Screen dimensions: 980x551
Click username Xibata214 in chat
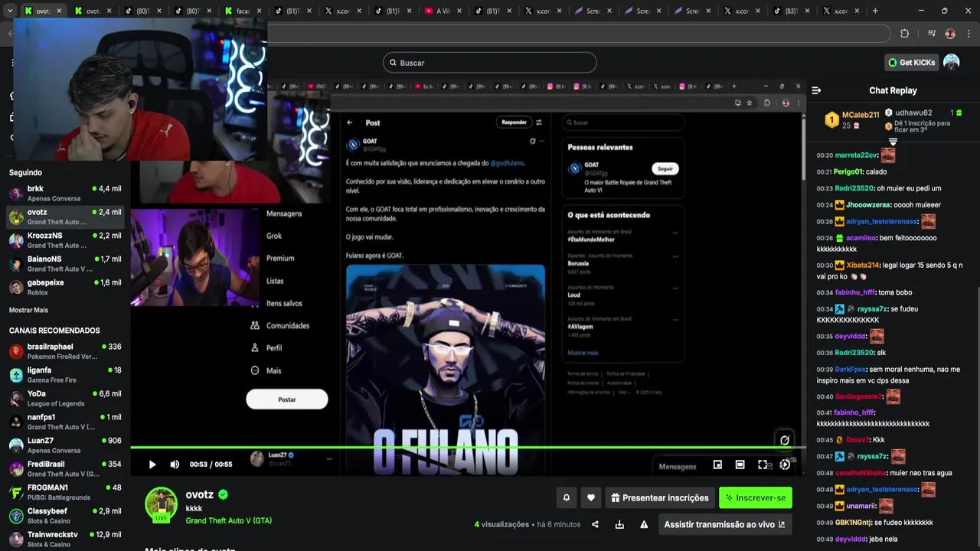[863, 265]
